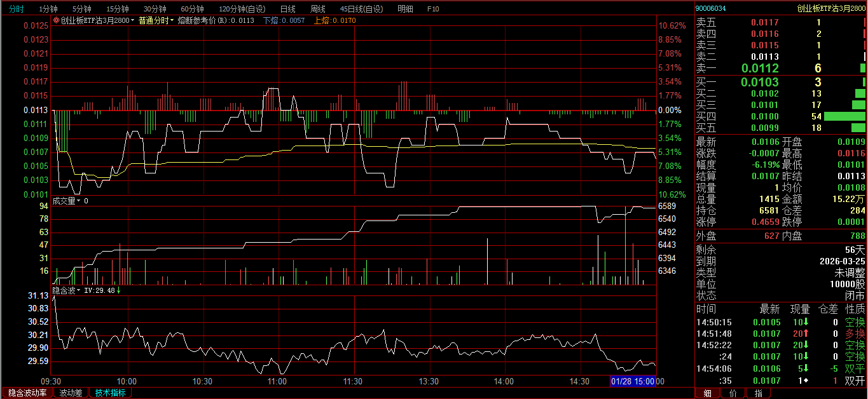This screenshot has height=399, width=868.
Task: Select the 周线 weekly chart tab
Action: coord(317,9)
